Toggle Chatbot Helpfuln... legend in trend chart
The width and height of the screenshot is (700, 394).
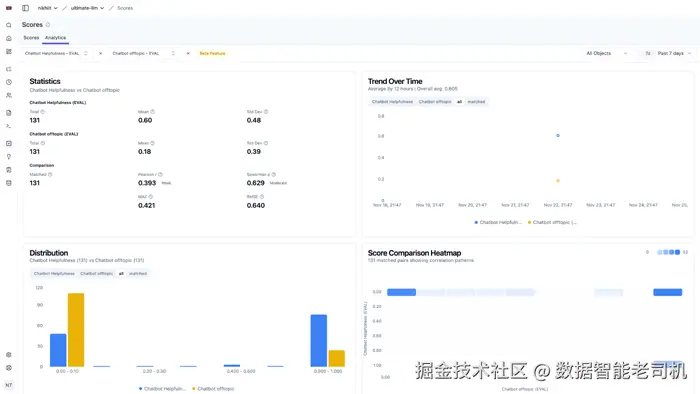pyautogui.click(x=498, y=222)
